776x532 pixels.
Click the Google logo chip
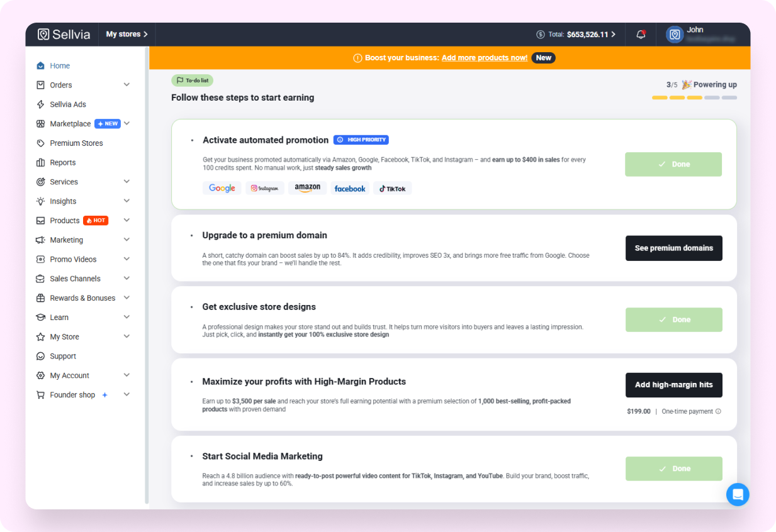(222, 188)
